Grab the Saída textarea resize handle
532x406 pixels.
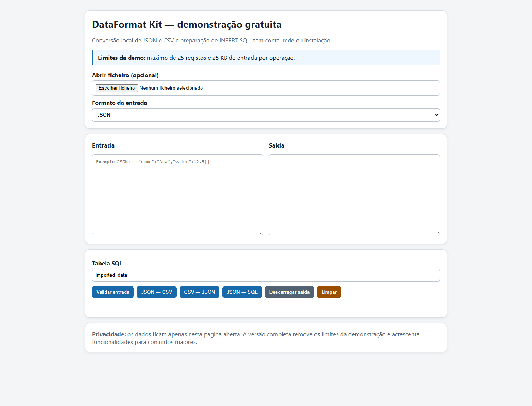437,233
